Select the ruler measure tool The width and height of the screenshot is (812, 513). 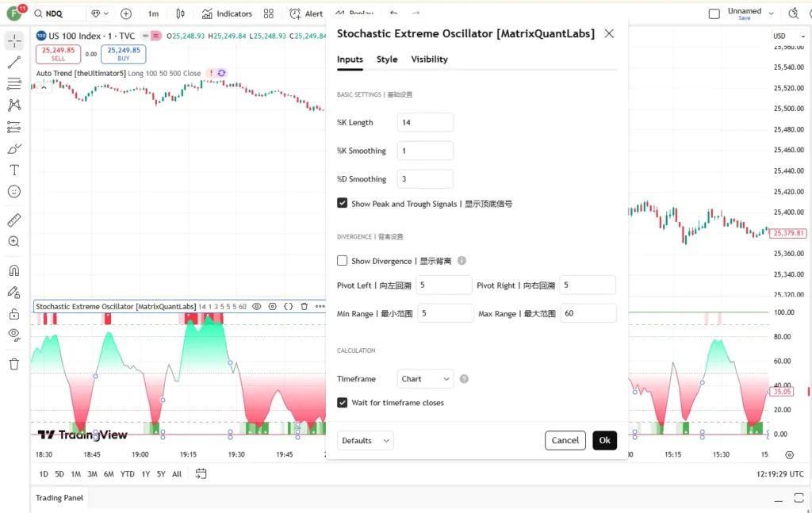(x=14, y=220)
